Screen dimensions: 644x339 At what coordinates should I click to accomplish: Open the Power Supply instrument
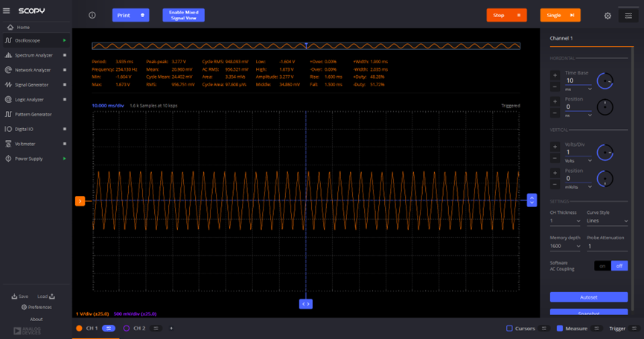pos(24,159)
